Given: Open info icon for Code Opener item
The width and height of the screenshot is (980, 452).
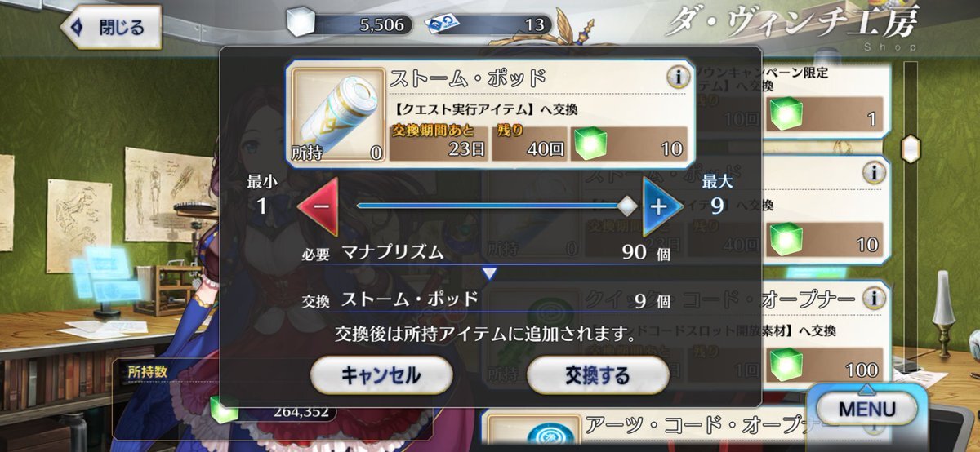Looking at the screenshot, I should point(874,298).
